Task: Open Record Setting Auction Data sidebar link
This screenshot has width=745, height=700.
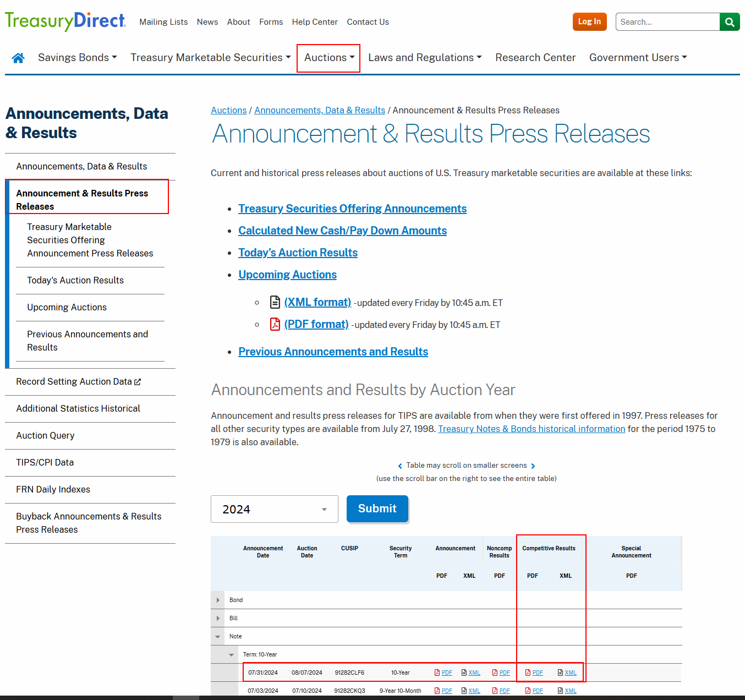Action: click(x=74, y=382)
